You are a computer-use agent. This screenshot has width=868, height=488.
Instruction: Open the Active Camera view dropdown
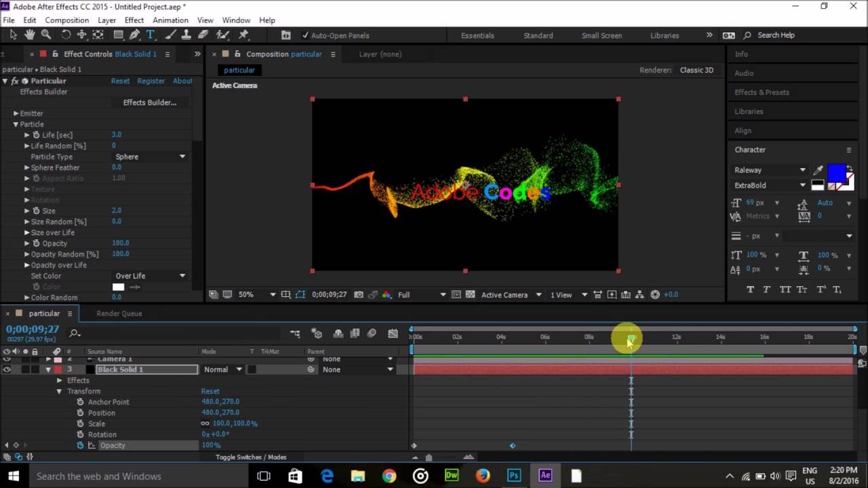pyautogui.click(x=511, y=295)
